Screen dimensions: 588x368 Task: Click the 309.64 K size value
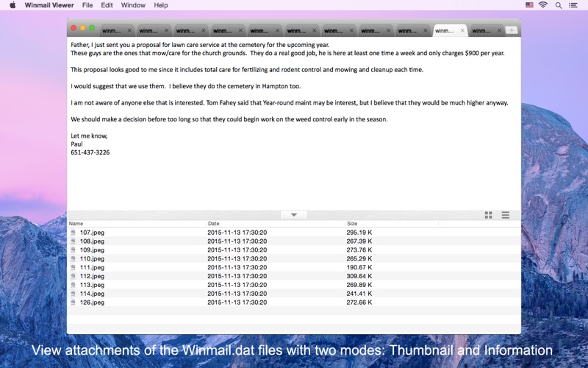359,276
